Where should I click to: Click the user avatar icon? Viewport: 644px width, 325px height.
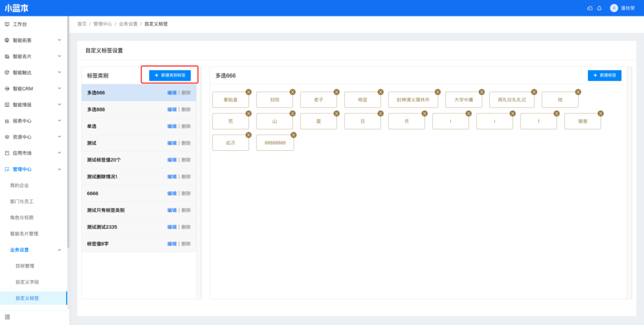coord(614,8)
